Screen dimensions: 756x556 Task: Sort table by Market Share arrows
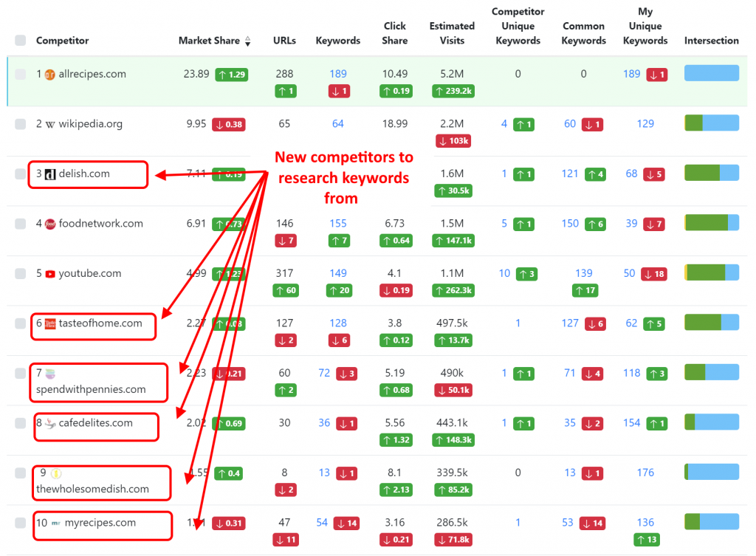point(247,41)
